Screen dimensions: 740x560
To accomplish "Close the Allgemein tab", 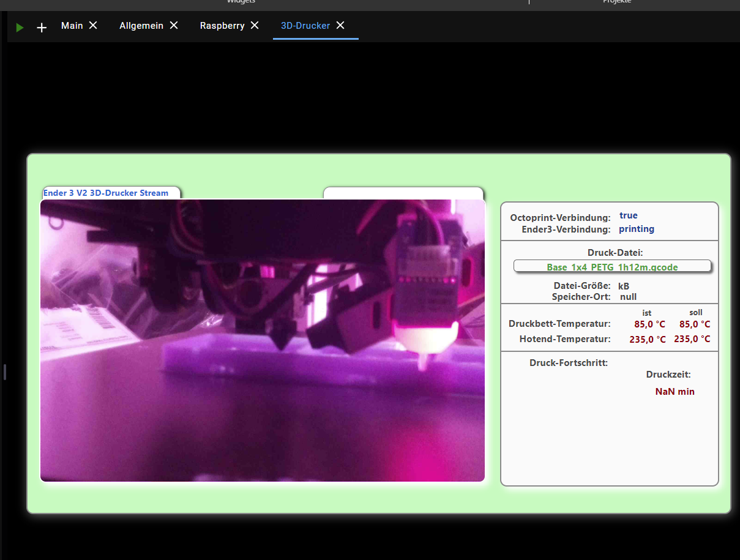I will [174, 26].
